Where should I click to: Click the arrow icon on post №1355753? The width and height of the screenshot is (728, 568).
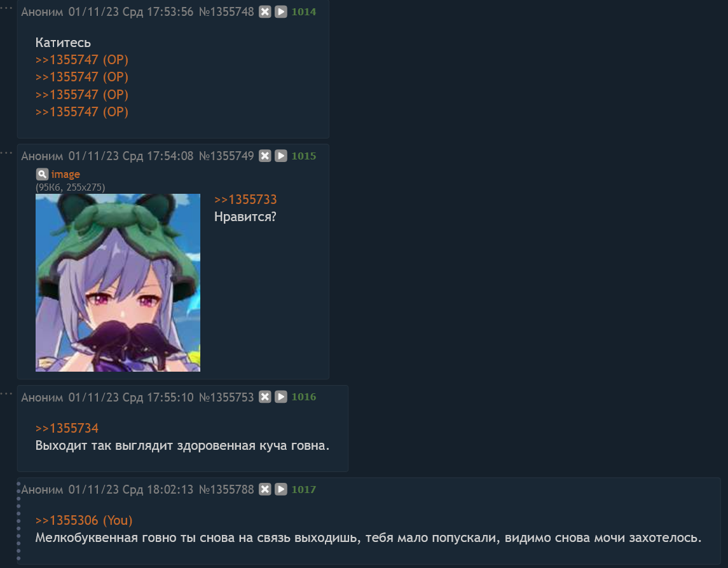[281, 396]
